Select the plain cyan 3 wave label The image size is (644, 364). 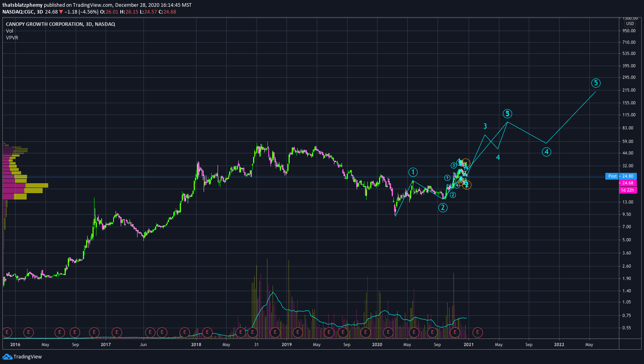coord(485,126)
